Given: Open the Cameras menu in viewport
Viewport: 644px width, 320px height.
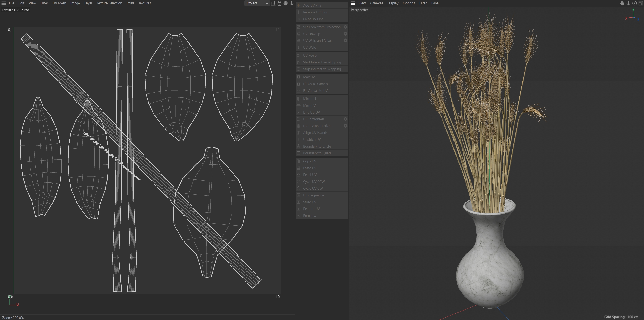Looking at the screenshot, I should (x=376, y=3).
